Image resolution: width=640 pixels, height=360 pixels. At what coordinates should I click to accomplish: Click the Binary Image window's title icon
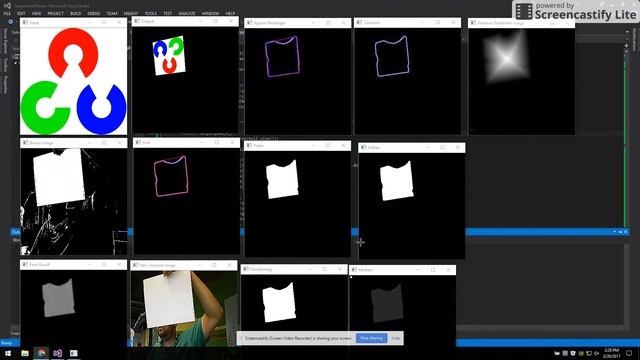click(x=25, y=143)
